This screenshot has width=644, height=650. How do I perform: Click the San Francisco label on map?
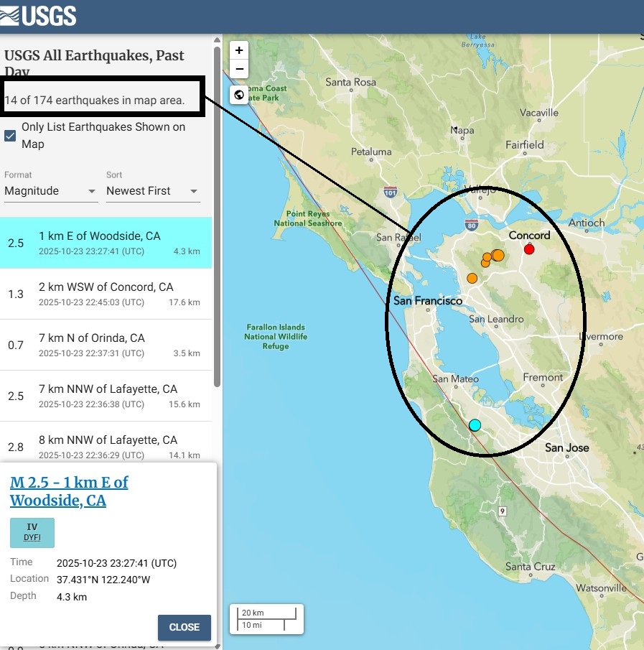pyautogui.click(x=428, y=300)
